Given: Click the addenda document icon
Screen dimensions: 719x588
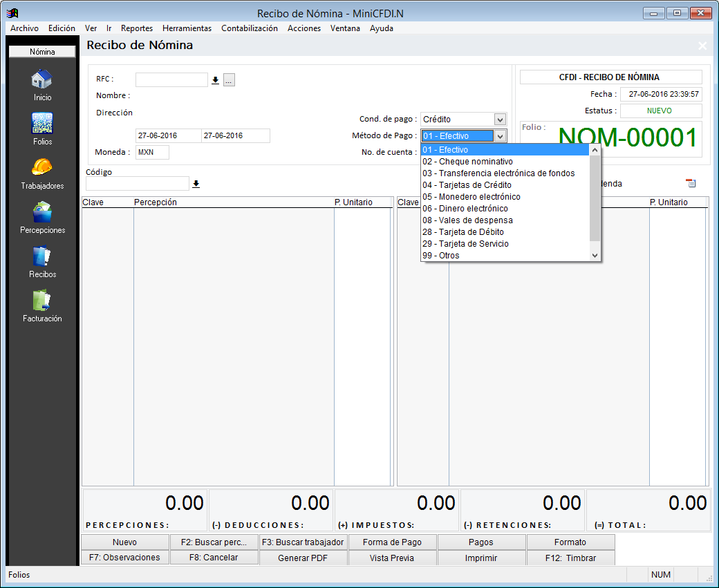Looking at the screenshot, I should [x=691, y=183].
